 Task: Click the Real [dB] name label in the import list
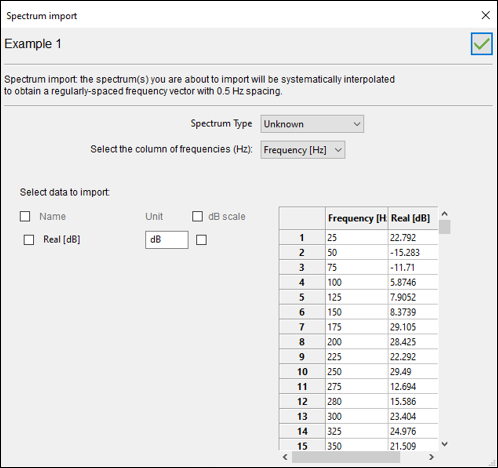pyautogui.click(x=62, y=239)
